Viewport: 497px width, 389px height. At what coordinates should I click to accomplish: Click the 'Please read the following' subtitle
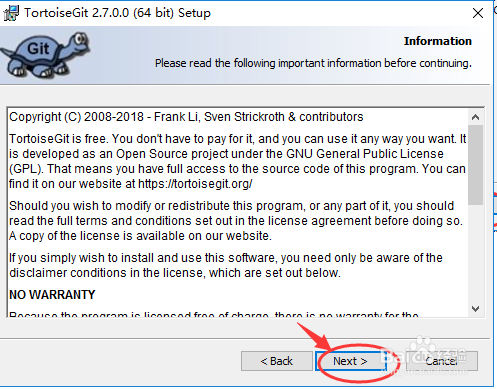pos(313,63)
